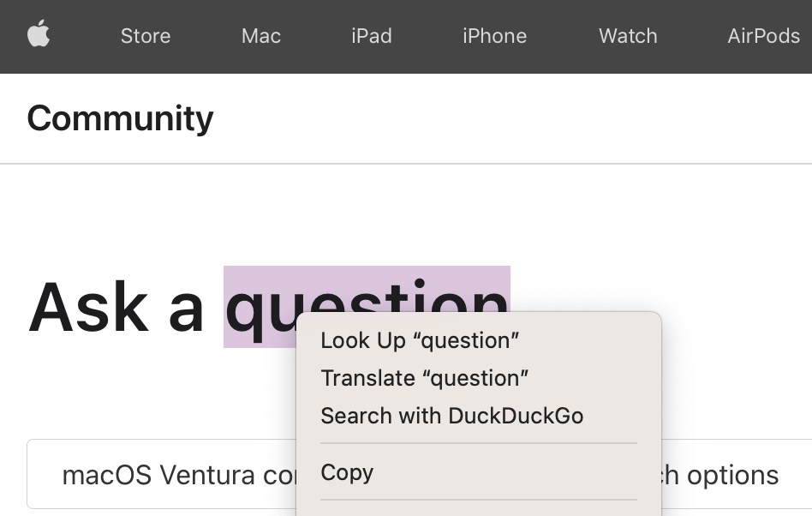The image size is (812, 516).
Task: Go to the Mac section
Action: point(261,36)
